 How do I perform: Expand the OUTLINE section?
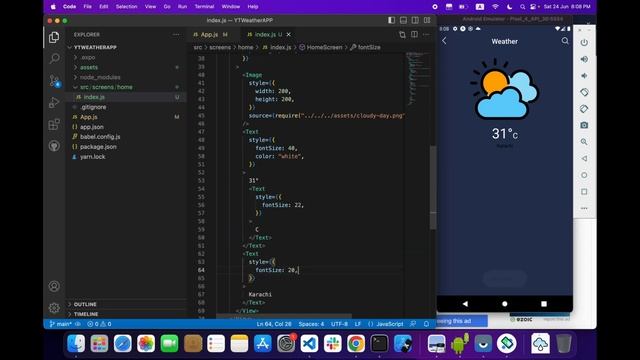[85, 304]
